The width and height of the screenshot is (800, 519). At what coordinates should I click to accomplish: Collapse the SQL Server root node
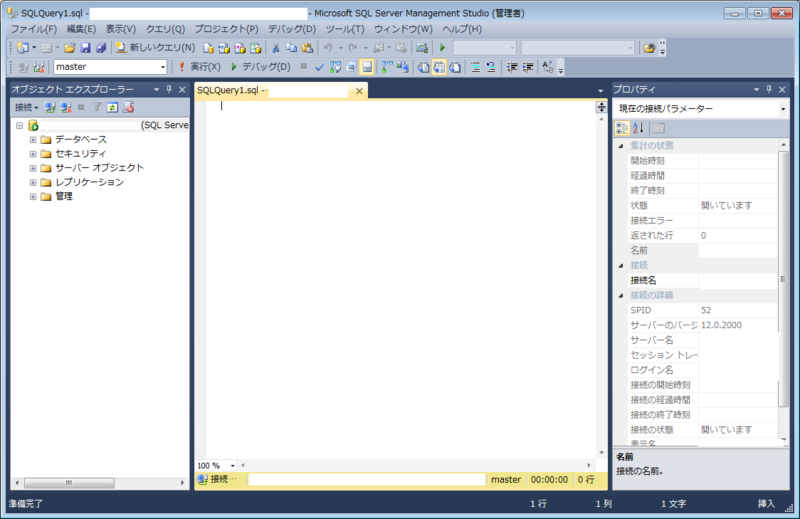[x=19, y=125]
